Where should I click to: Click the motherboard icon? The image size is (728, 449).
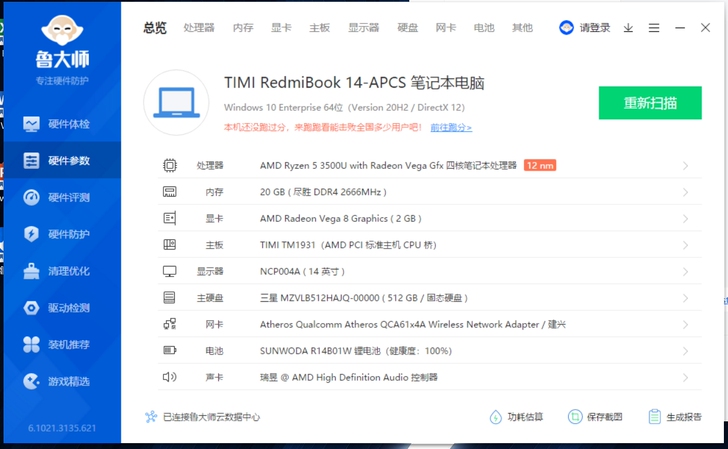pos(170,245)
